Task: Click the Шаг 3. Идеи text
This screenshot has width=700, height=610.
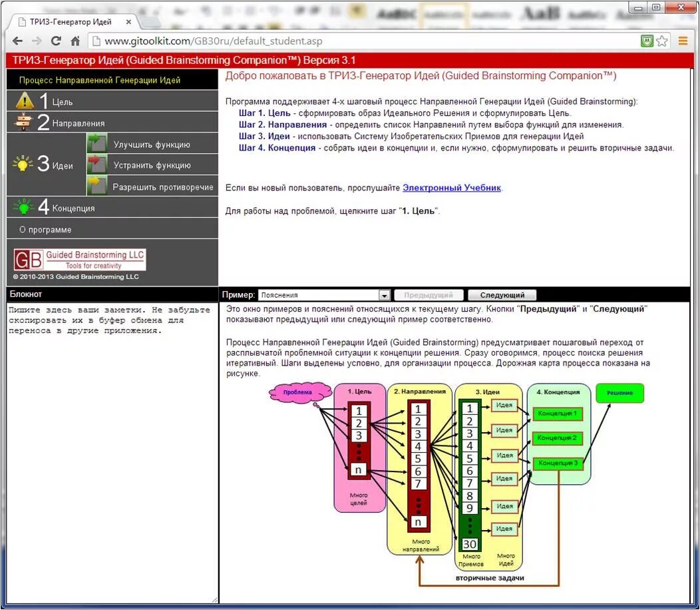Action: click(264, 137)
